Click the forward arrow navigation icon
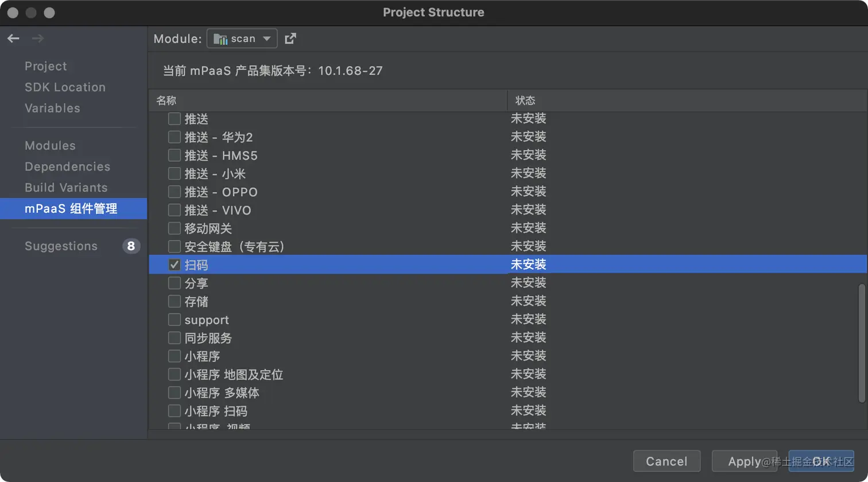This screenshot has height=482, width=868. 38,38
